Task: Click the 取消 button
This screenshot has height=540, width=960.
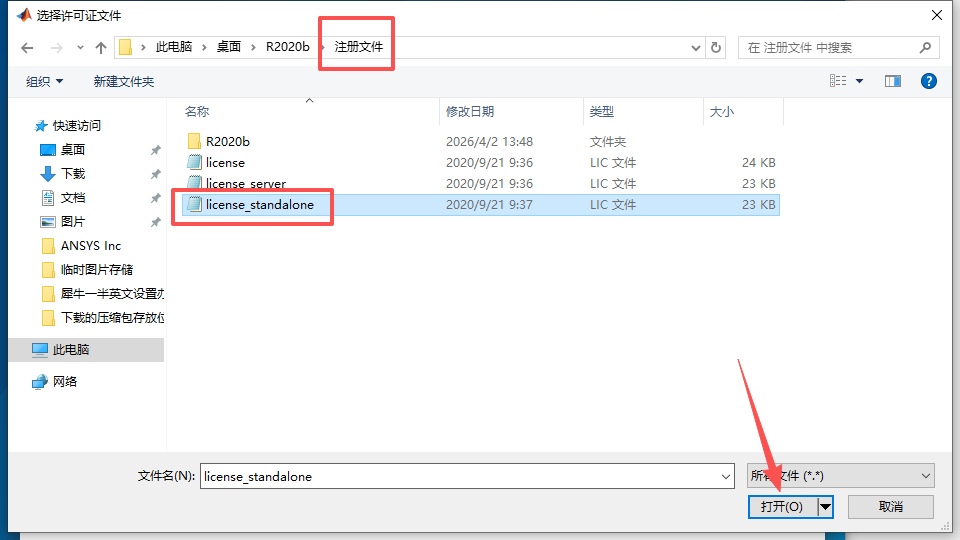Action: [x=890, y=506]
